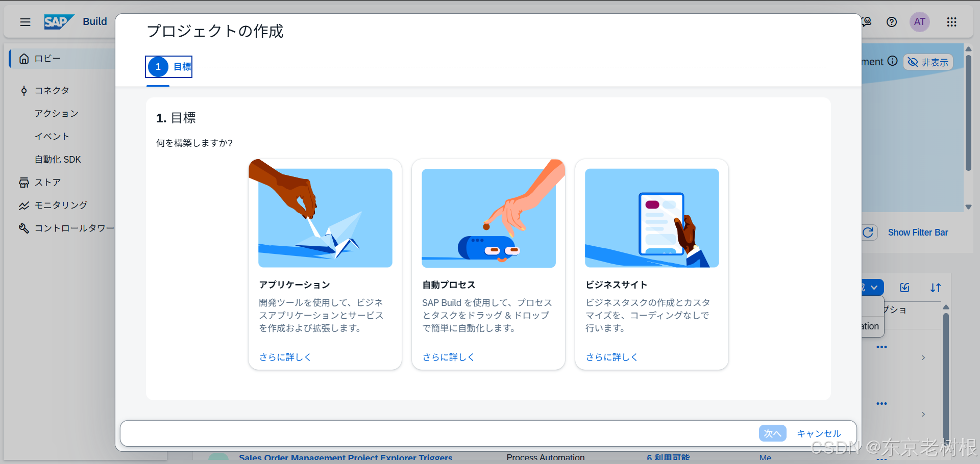Click the アプリケーション card title

(295, 285)
